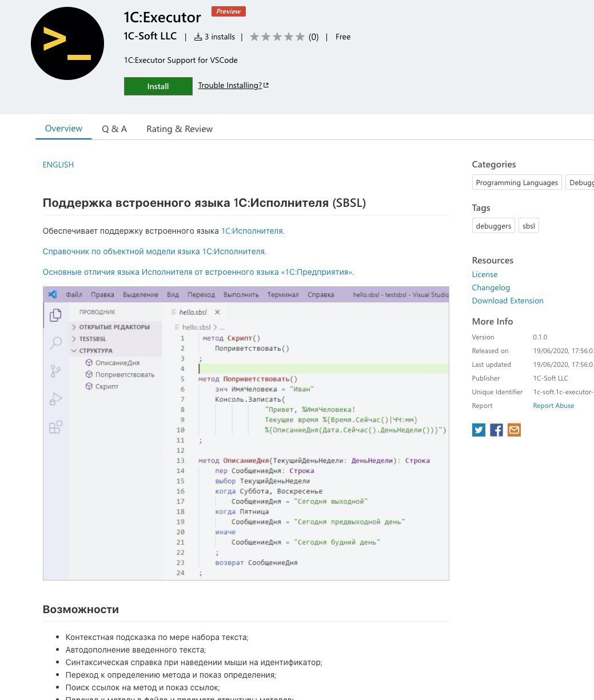Image resolution: width=594 pixels, height=700 pixels.
Task: Click the hello.sbsl breadcrumb
Action: click(x=196, y=327)
